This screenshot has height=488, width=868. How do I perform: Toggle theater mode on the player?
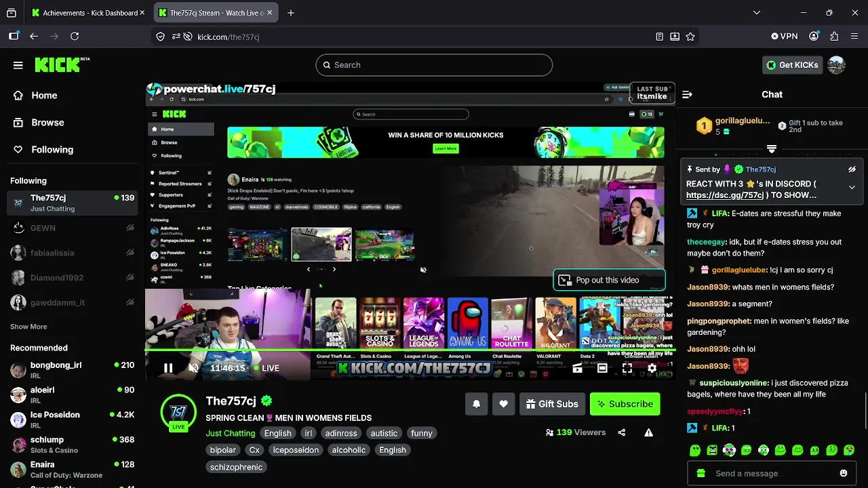click(x=602, y=368)
